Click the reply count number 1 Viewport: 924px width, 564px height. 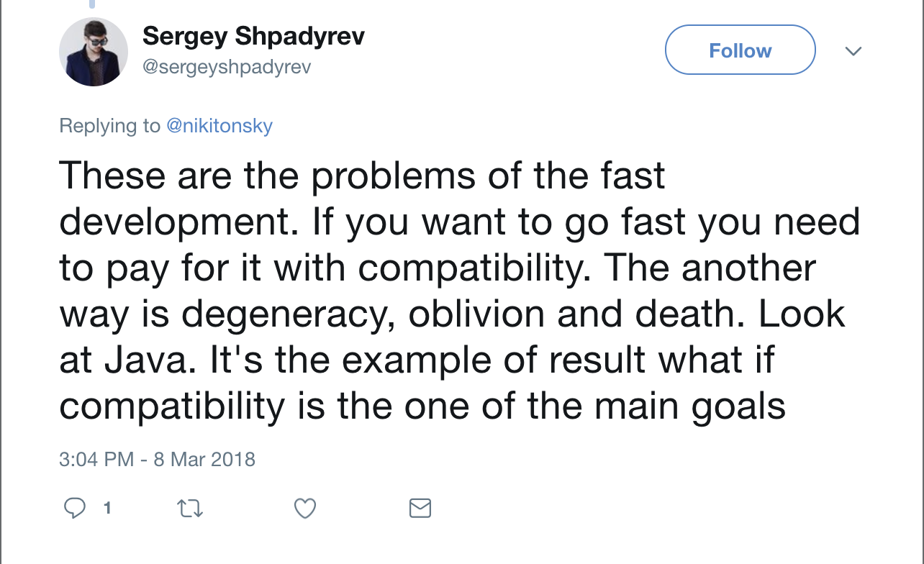[107, 509]
